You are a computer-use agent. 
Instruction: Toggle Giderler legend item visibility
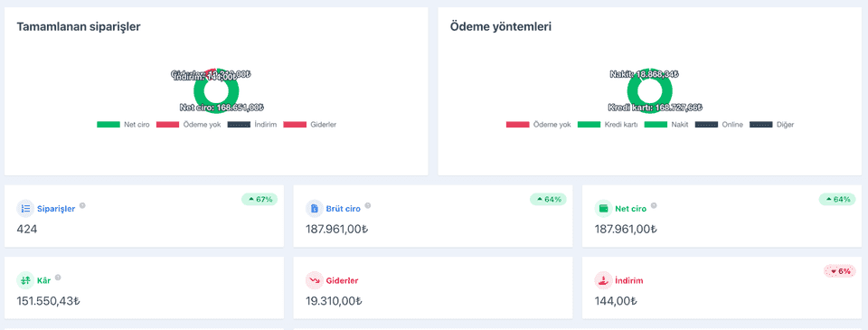[x=310, y=125]
